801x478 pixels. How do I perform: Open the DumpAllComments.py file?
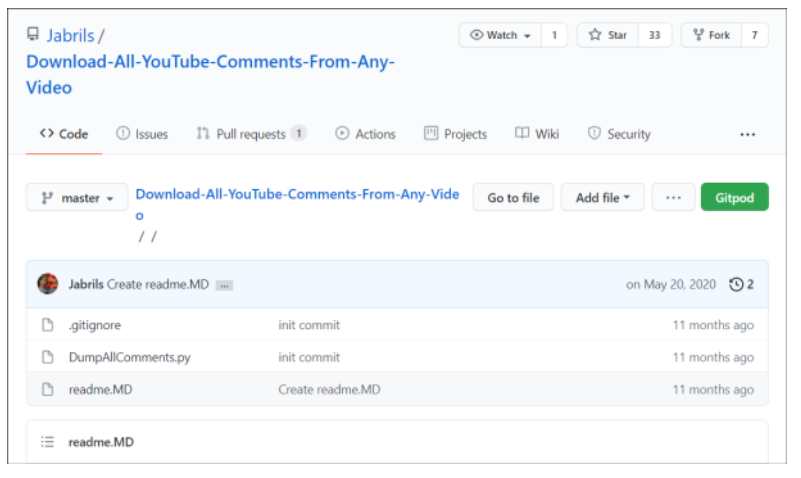click(130, 357)
